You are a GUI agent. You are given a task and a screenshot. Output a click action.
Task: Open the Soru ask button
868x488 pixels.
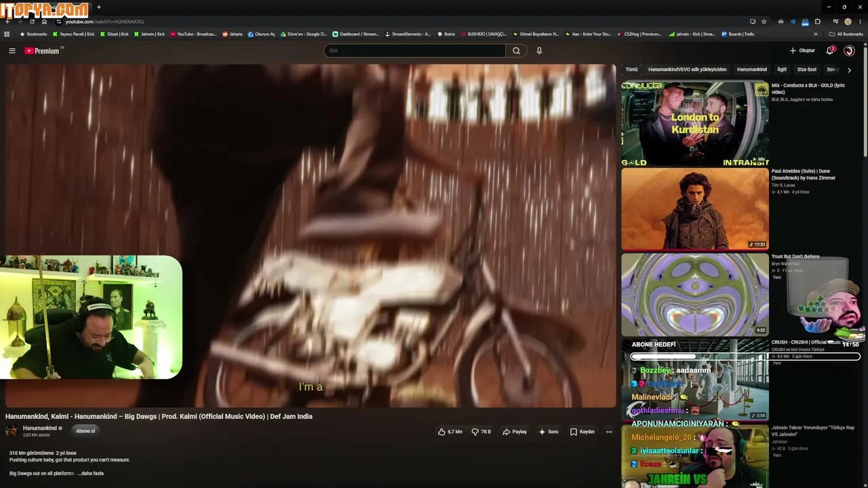coord(549,432)
